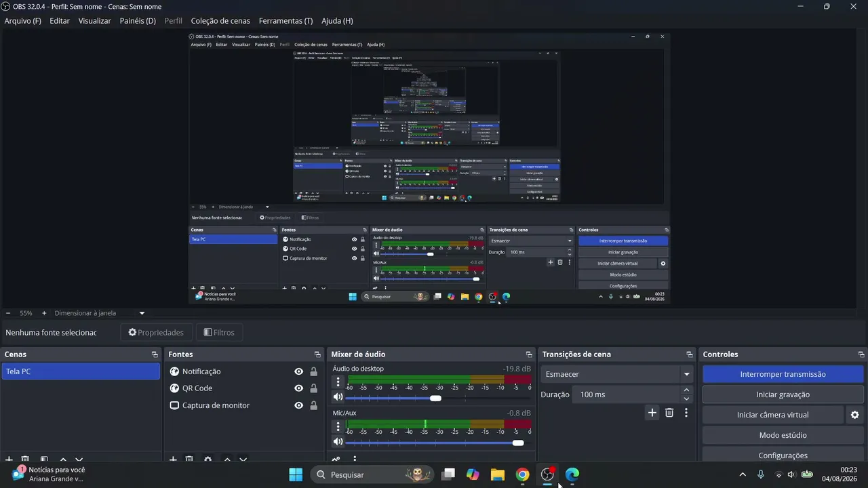Undock the Fontes panel
868x488 pixels.
click(317, 354)
